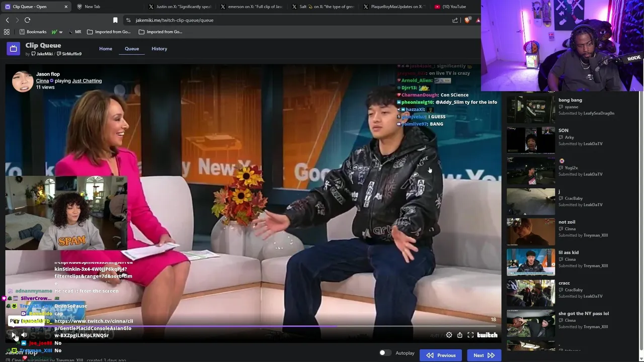Enter fullscreen with the player icon
Viewport: 644px width, 362px height.
(x=470, y=335)
